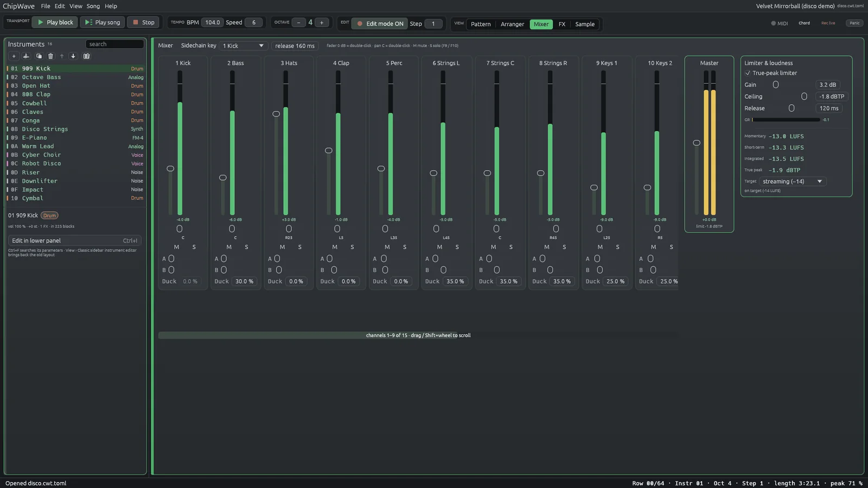Switch to the Pattern view tab
Screen dimensions: 868x488
481,24
